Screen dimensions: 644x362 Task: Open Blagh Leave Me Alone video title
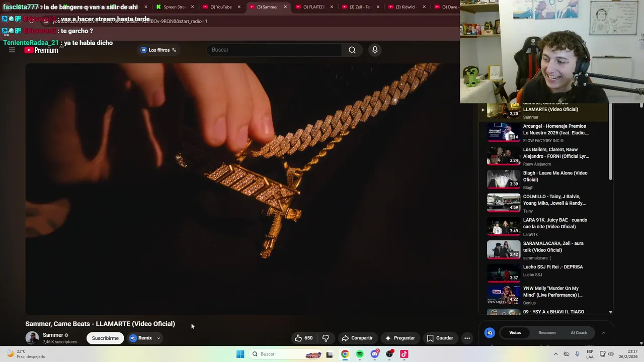tap(555, 176)
